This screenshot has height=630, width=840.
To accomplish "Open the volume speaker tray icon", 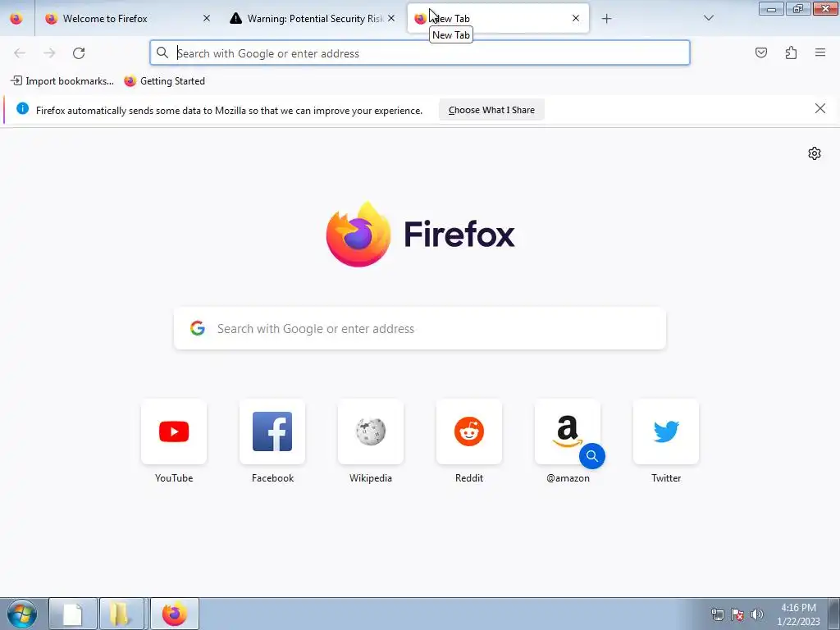I will (x=757, y=614).
